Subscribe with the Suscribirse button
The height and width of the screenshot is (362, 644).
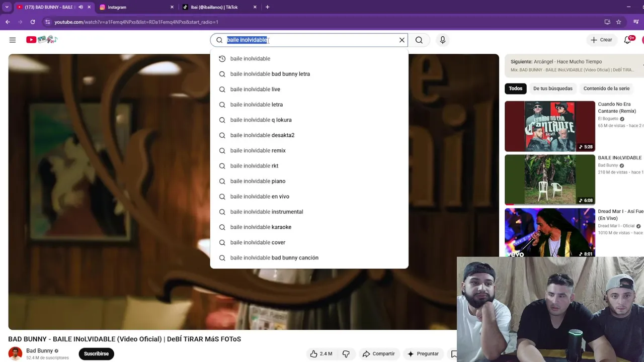tap(96, 354)
